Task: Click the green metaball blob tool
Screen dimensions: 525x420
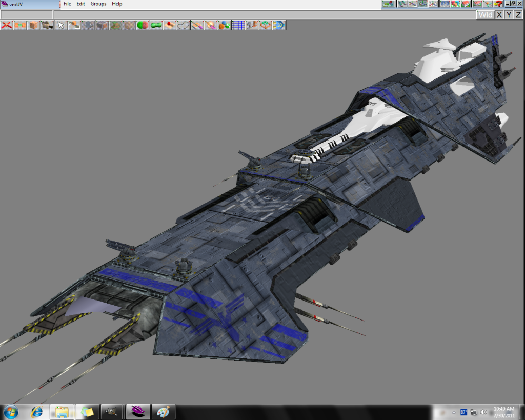Action: [x=156, y=25]
